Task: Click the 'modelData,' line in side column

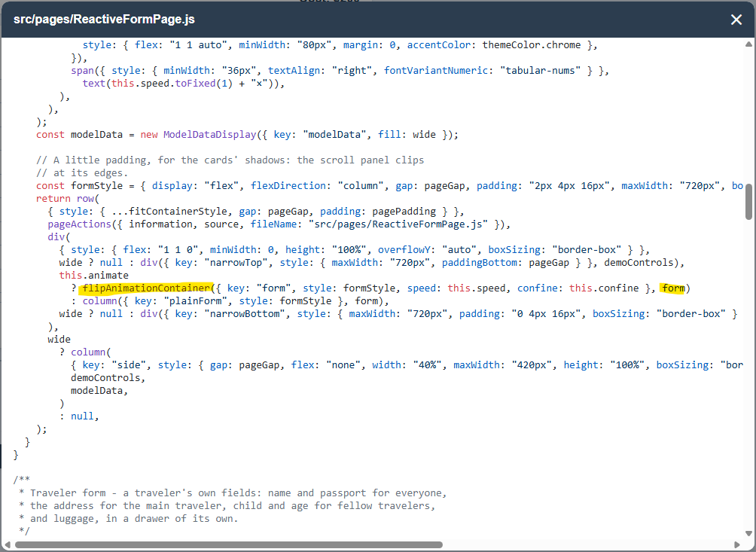Action: pos(99,391)
